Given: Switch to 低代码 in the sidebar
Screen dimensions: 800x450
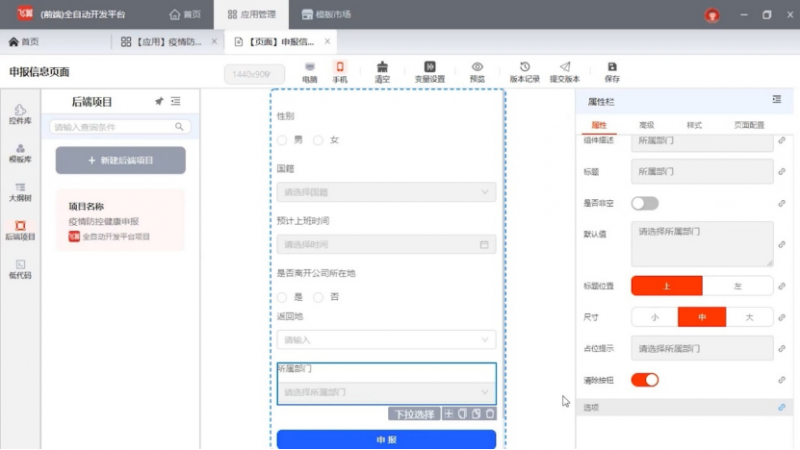Looking at the screenshot, I should click(20, 268).
